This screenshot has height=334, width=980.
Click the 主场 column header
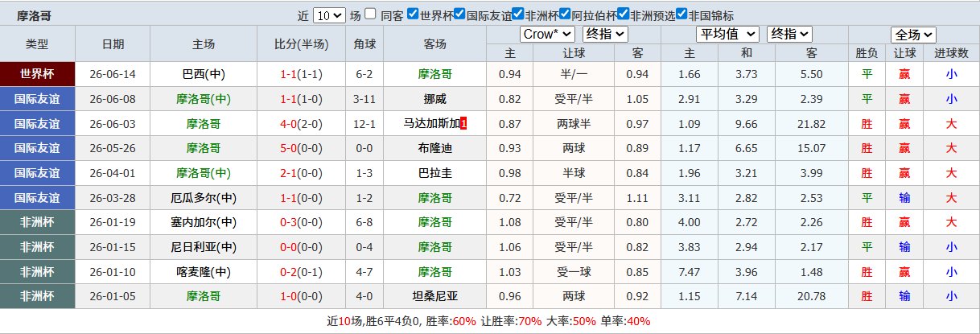204,43
